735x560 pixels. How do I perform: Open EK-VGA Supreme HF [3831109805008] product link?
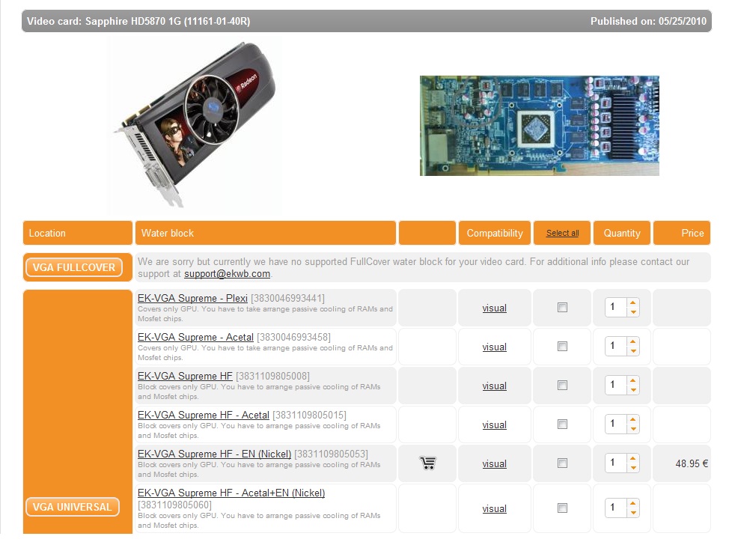pyautogui.click(x=185, y=376)
